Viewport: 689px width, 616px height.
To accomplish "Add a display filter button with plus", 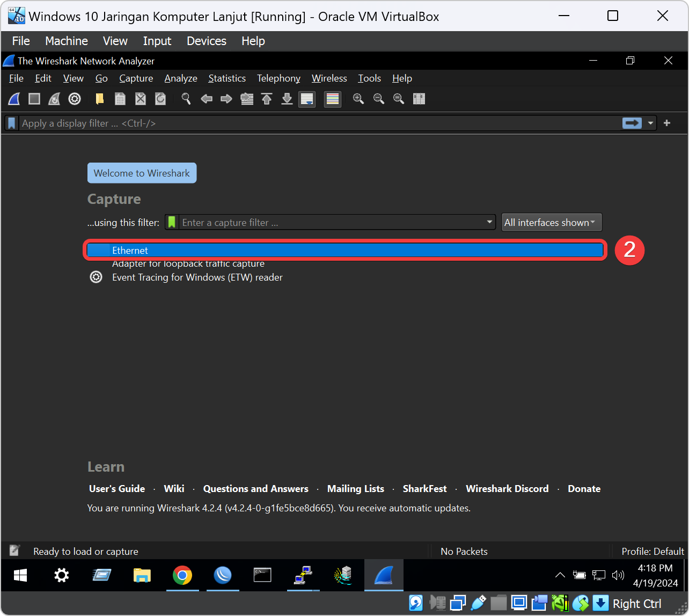I will click(x=667, y=123).
